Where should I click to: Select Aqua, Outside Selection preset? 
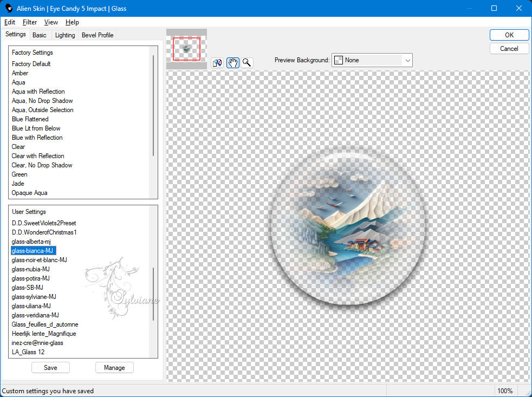[42, 110]
